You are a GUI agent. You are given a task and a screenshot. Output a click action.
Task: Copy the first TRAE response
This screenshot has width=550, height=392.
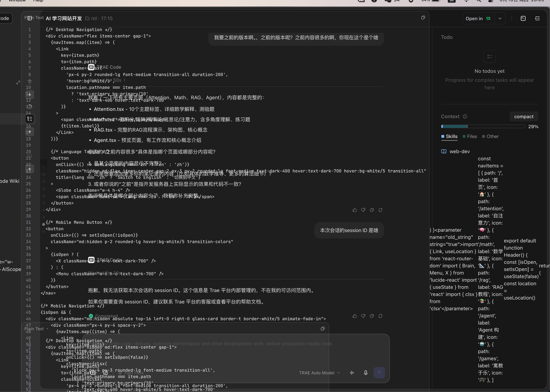(372, 210)
